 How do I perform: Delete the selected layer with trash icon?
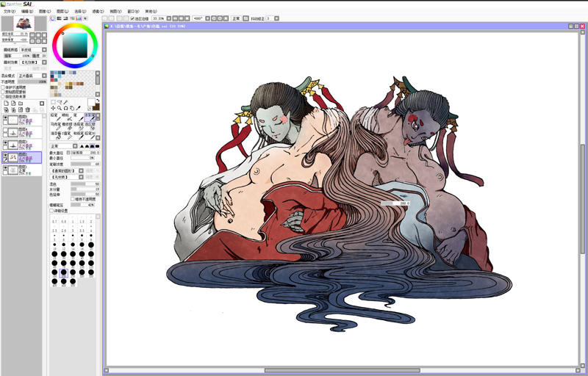click(x=27, y=109)
